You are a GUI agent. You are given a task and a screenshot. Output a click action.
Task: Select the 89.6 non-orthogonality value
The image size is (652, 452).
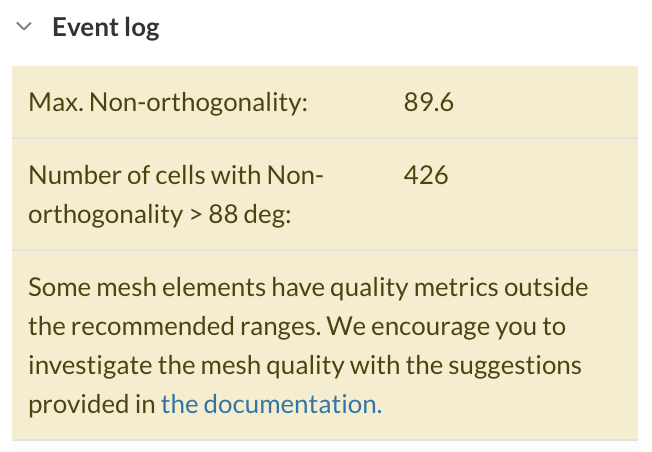tap(429, 103)
